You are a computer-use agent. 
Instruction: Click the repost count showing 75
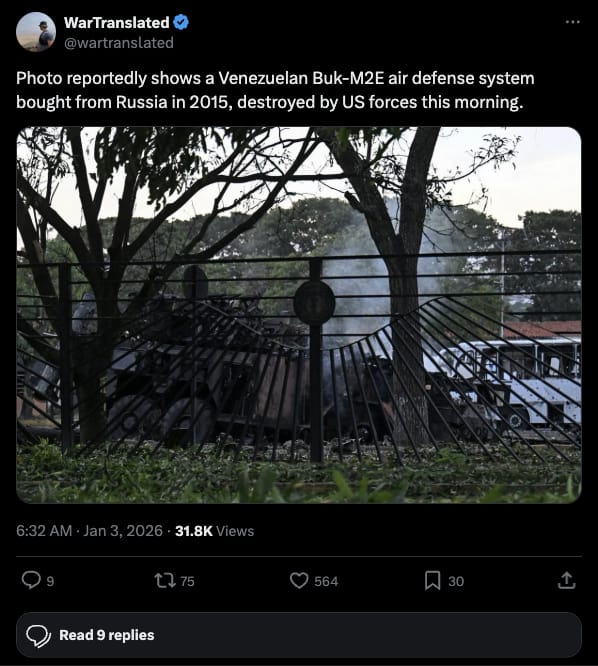pos(187,581)
